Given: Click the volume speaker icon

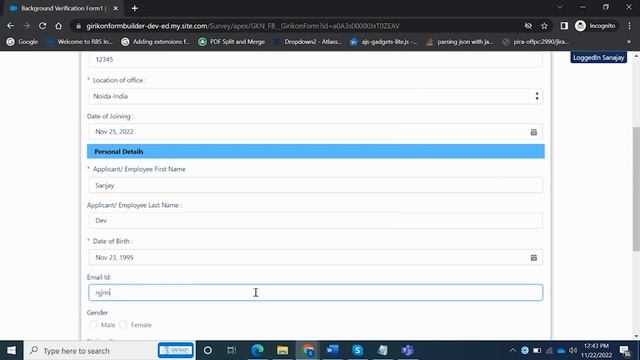Looking at the screenshot, I should click(x=573, y=350).
